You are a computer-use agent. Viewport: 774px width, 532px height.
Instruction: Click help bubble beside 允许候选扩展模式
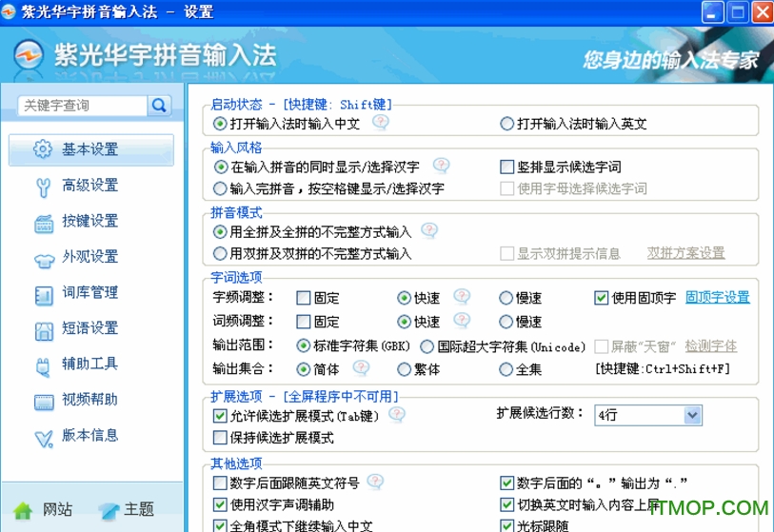[396, 414]
